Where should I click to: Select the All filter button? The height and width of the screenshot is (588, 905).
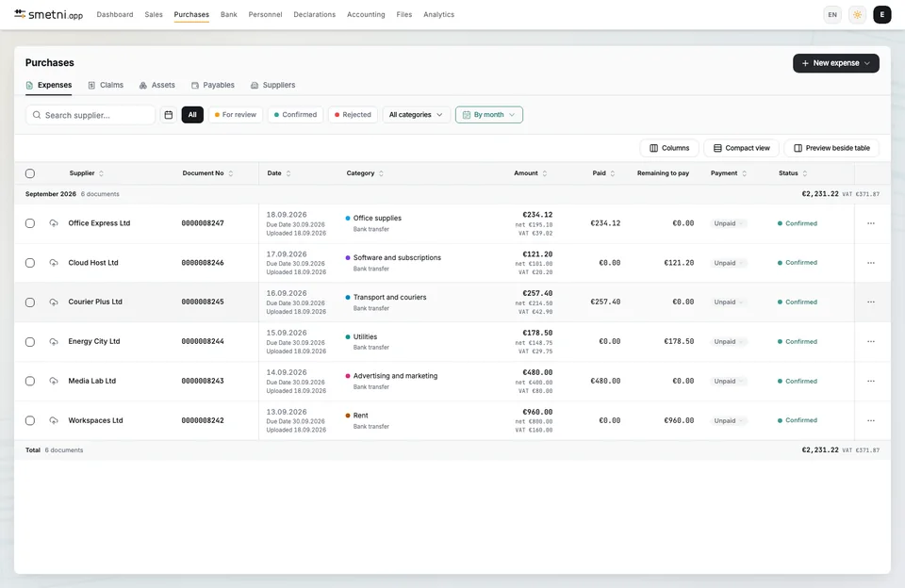click(192, 115)
